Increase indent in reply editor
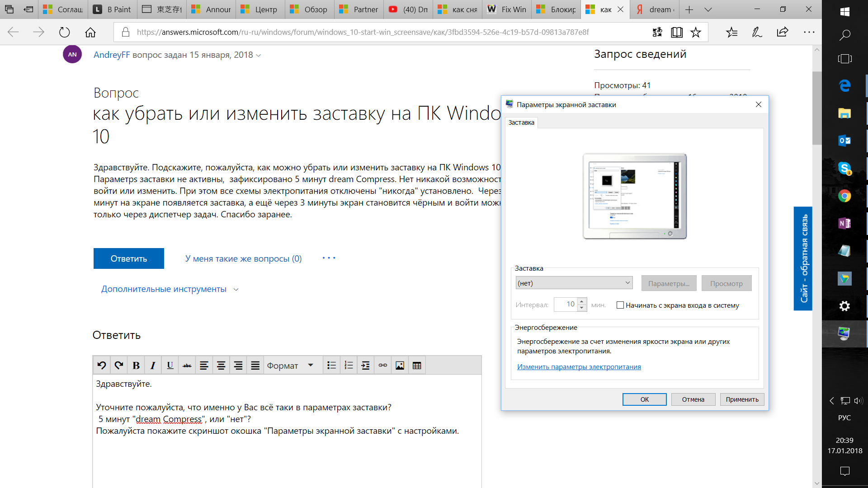Screen dimensions: 868x488 (366, 365)
